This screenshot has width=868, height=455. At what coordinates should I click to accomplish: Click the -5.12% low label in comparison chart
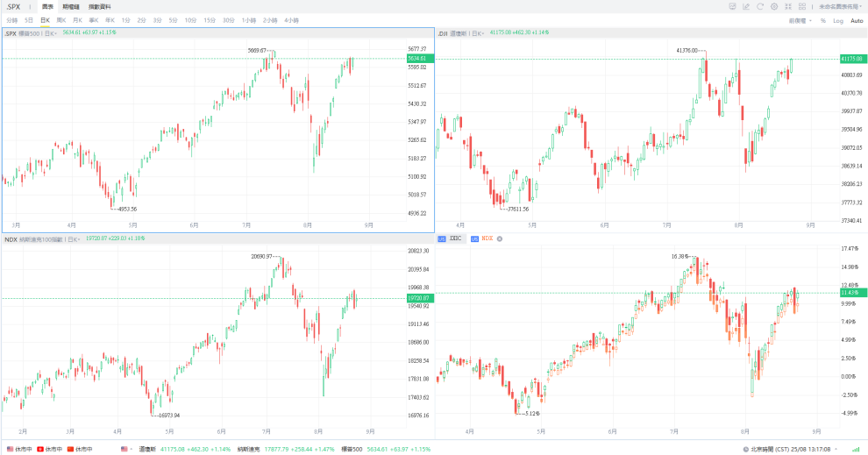(x=531, y=414)
